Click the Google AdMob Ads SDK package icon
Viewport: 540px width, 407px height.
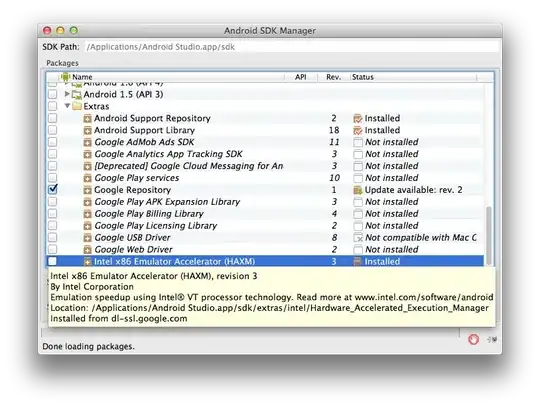[87, 142]
